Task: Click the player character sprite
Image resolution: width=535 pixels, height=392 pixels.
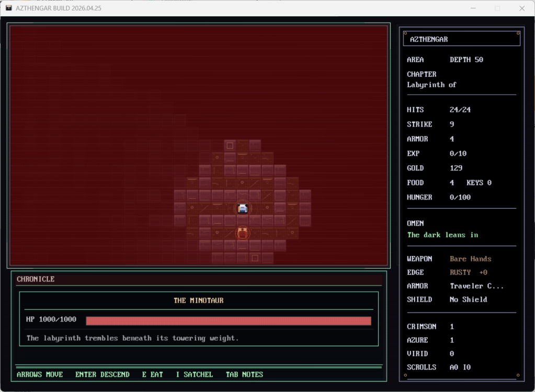Action: (x=242, y=209)
